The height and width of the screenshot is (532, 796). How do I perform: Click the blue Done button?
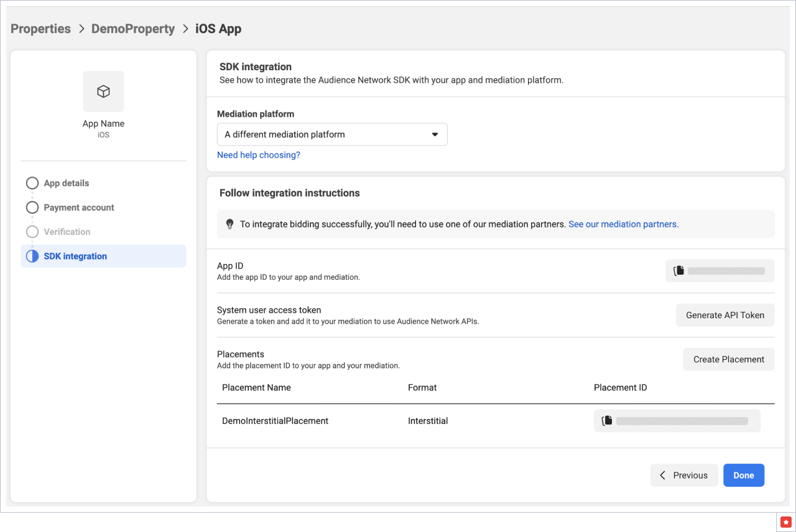coord(743,475)
